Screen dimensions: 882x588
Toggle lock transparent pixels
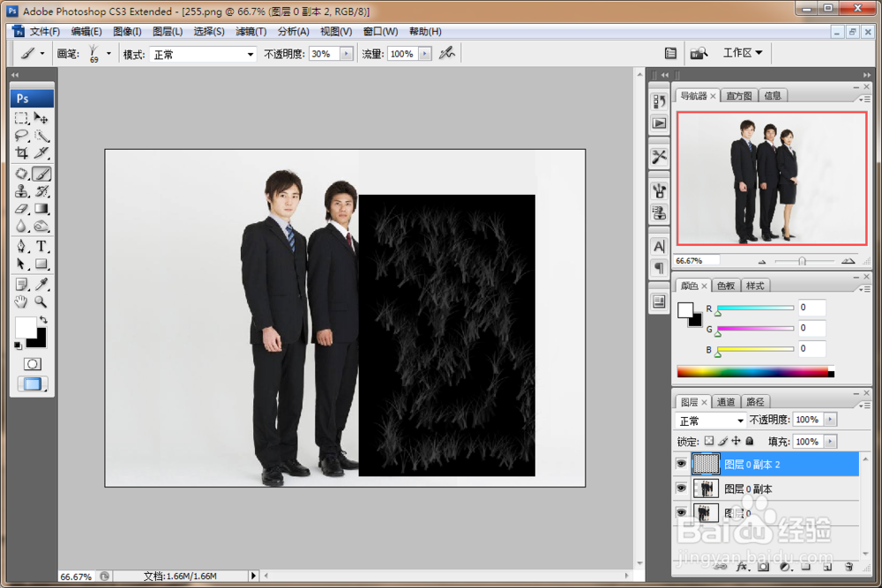click(x=709, y=442)
